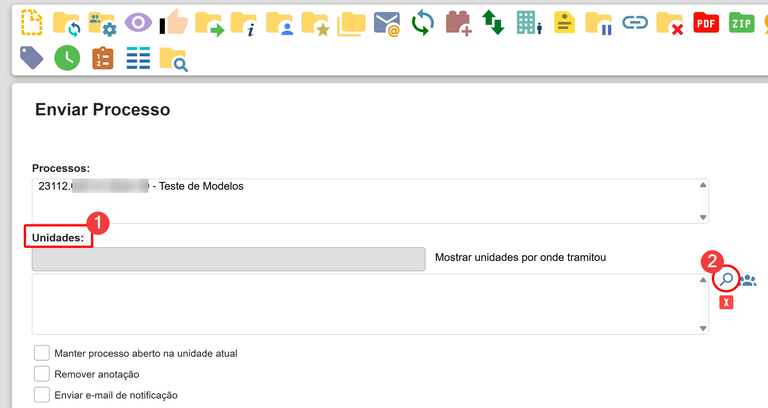The height and width of the screenshot is (408, 768).
Task: Click the folder with blue person icon
Action: click(280, 24)
